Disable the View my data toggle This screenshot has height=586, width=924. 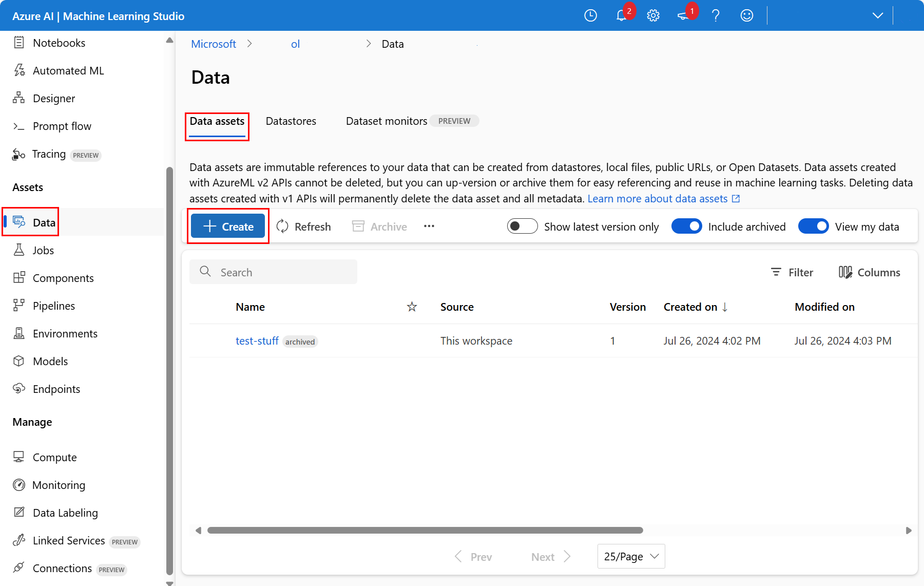(x=813, y=226)
